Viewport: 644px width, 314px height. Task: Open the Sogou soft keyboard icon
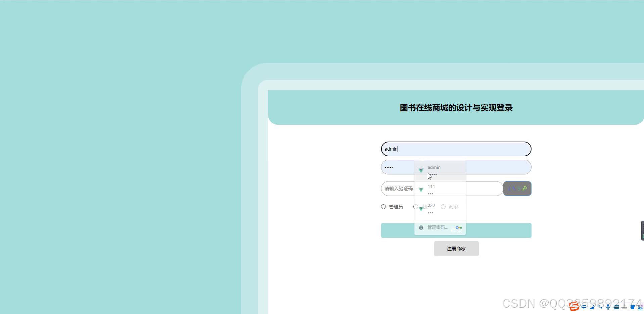pyautogui.click(x=616, y=307)
